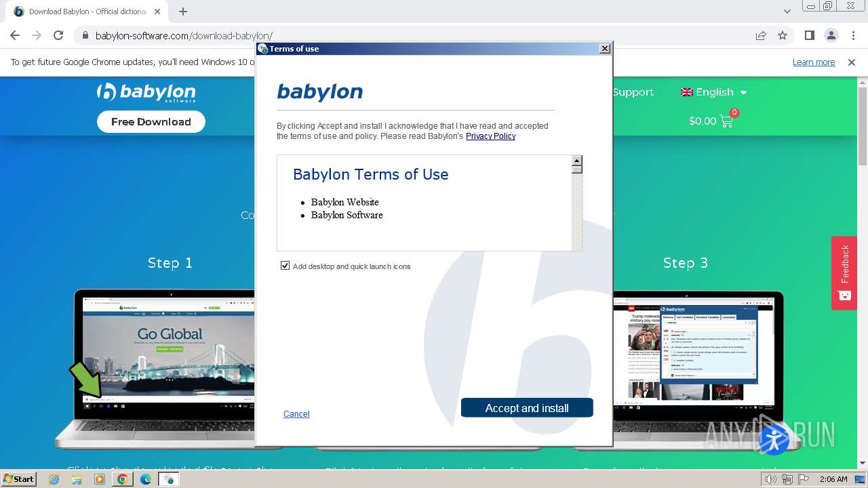Click Babylon Software list item

click(x=347, y=215)
